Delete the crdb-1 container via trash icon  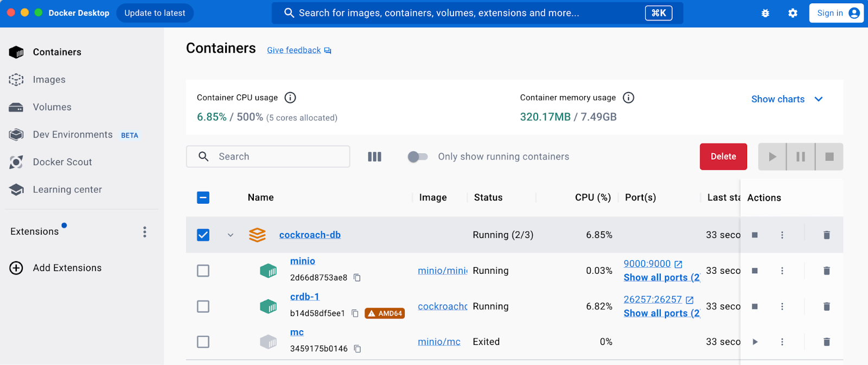(x=826, y=306)
